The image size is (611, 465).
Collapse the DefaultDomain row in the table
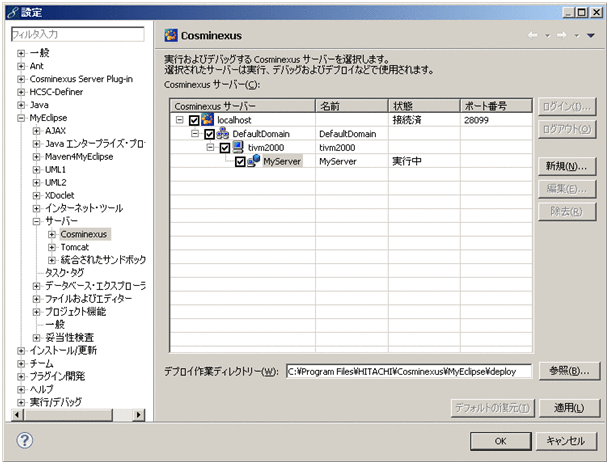click(195, 134)
